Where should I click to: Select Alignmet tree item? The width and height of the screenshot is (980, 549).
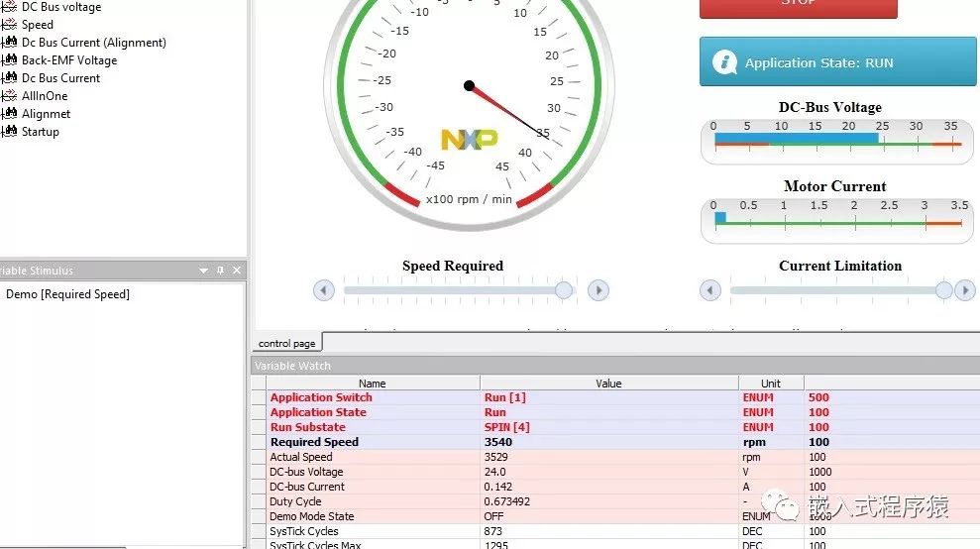coord(46,114)
